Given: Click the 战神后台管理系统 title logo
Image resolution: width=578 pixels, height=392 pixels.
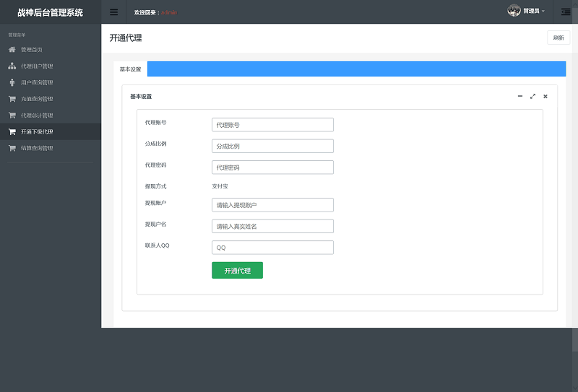Looking at the screenshot, I should pyautogui.click(x=50, y=12).
